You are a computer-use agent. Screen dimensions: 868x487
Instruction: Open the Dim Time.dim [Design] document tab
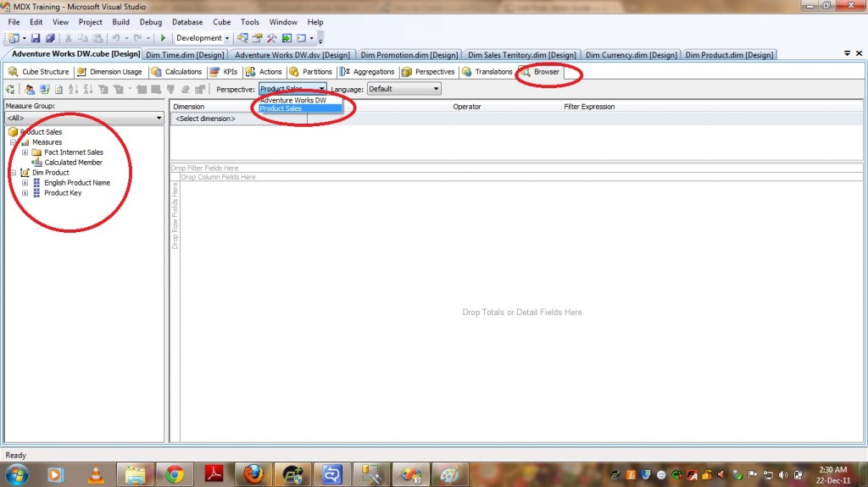point(185,55)
